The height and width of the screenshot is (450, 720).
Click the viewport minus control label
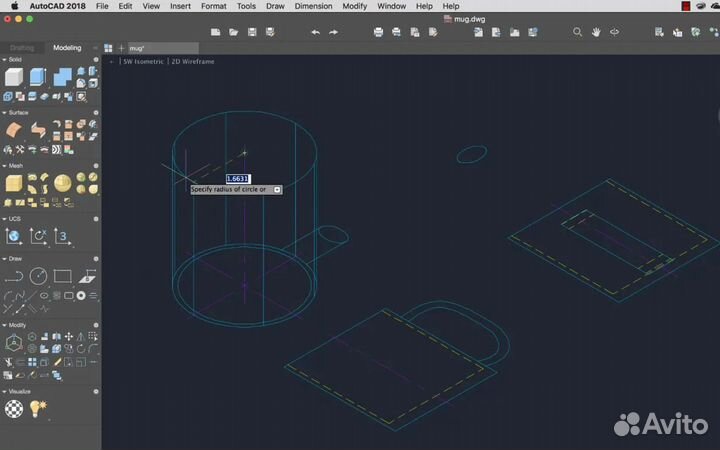point(111,62)
